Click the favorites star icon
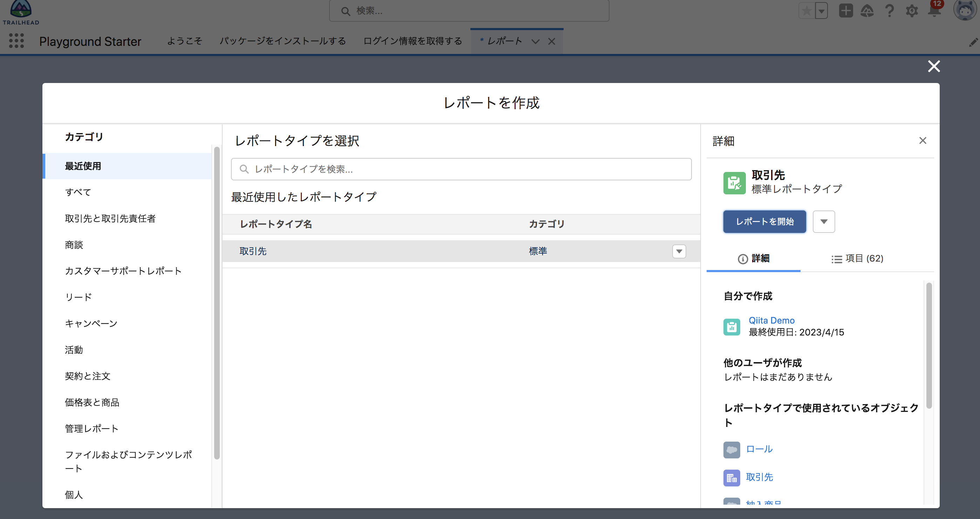 click(x=806, y=11)
